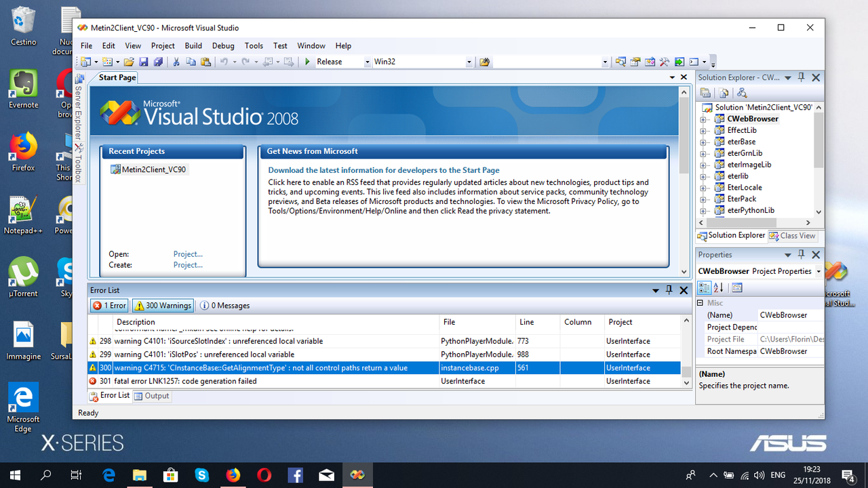The height and width of the screenshot is (488, 868).
Task: Click Download the latest information link
Action: click(384, 170)
